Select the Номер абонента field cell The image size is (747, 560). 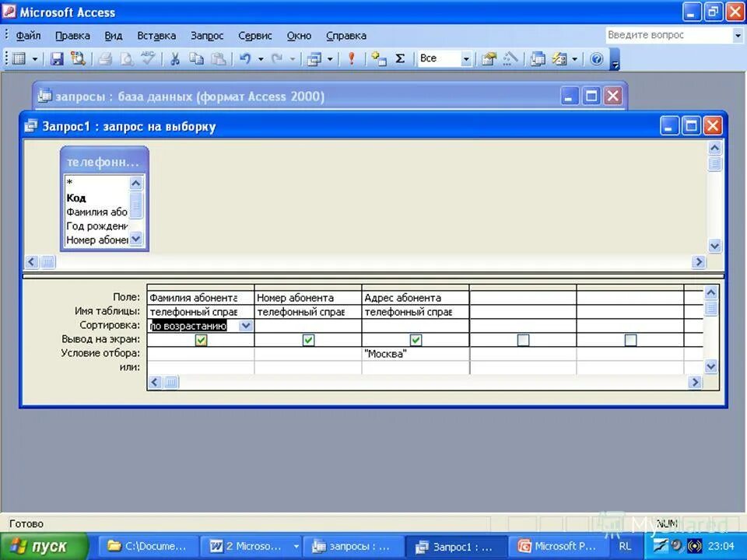(308, 298)
